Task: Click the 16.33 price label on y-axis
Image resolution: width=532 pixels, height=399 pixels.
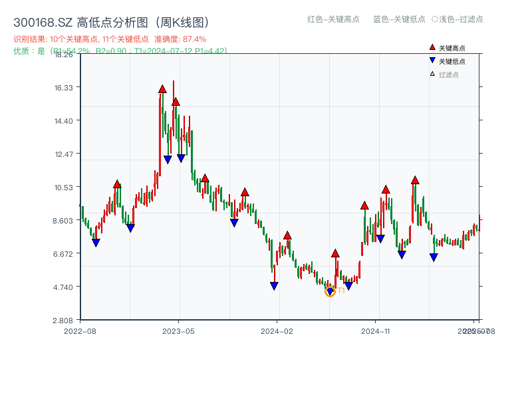Action: (x=64, y=88)
